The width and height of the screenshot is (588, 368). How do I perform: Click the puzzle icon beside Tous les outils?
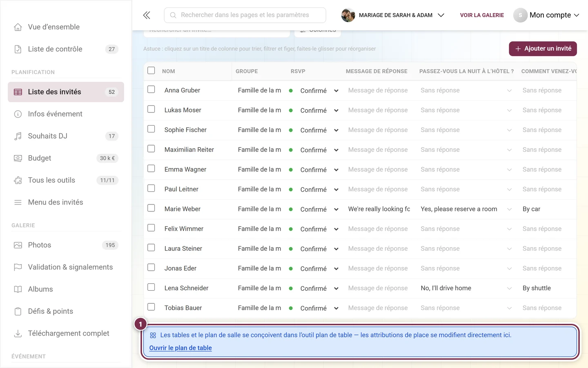(x=18, y=180)
